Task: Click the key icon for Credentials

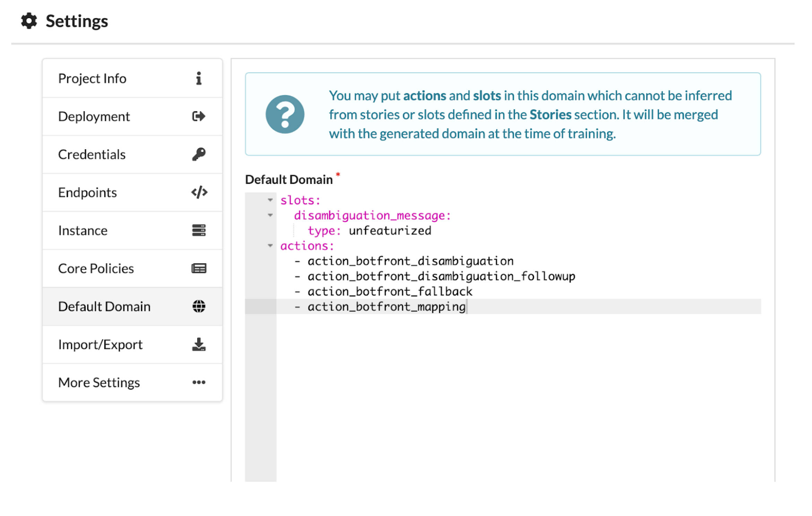Action: click(199, 154)
